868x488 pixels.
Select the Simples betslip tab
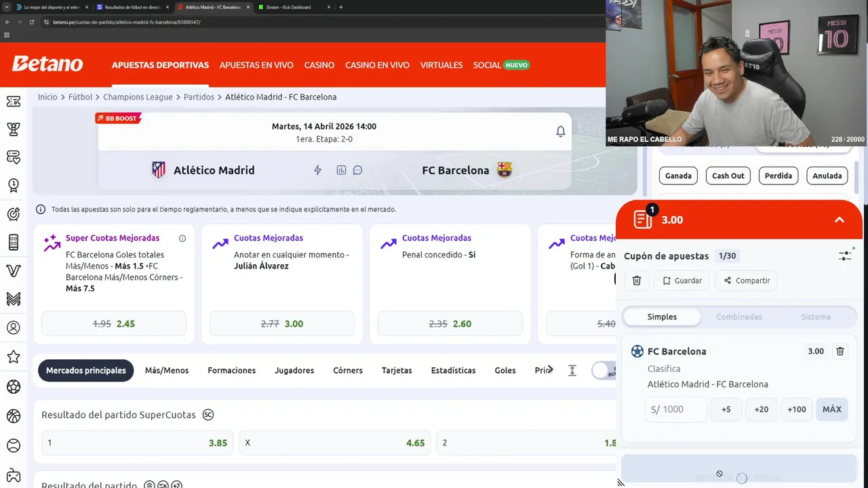click(x=662, y=317)
